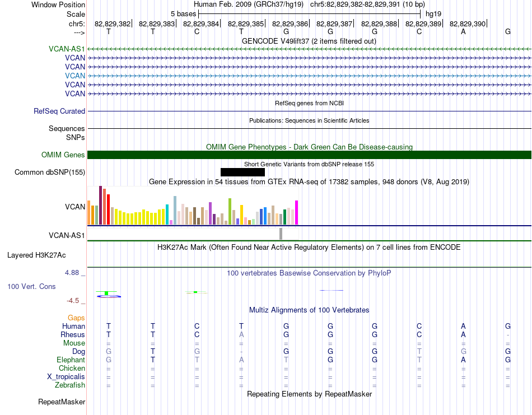
Task: Click the black dbSNP variant item
Action: [x=242, y=172]
